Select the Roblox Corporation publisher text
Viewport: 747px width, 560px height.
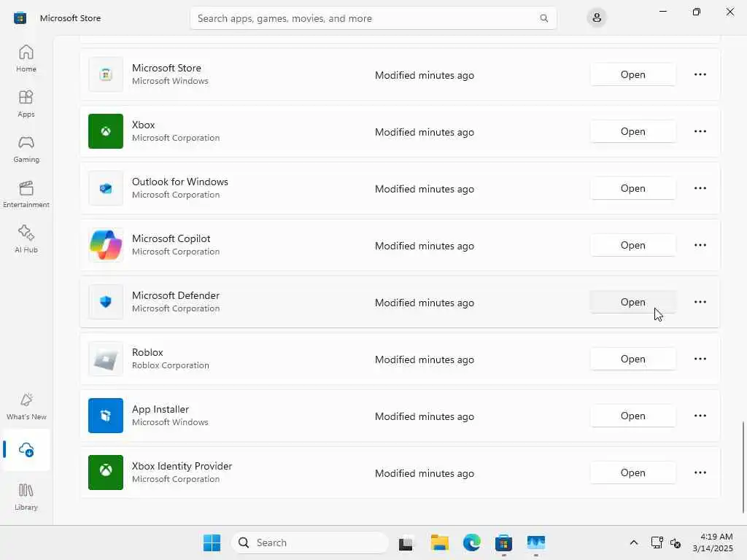point(171,365)
